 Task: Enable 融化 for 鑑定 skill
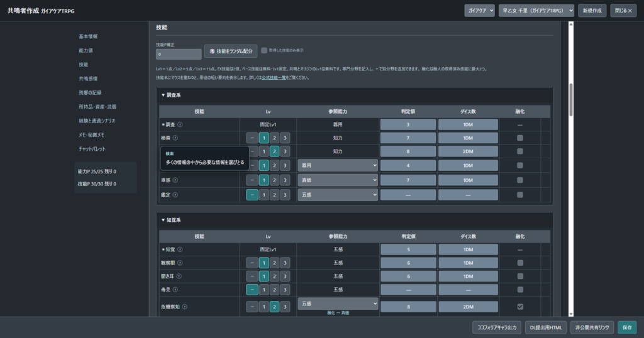(x=520, y=195)
